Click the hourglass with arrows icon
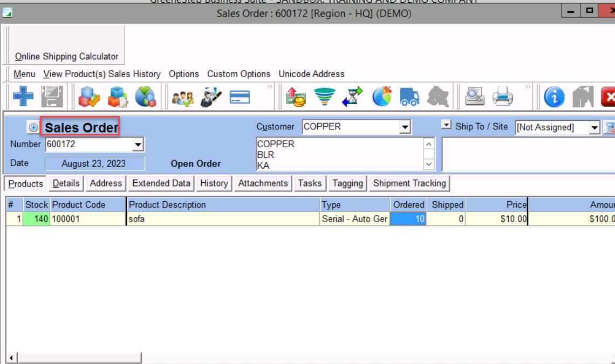615x364 pixels. pyautogui.click(x=353, y=97)
